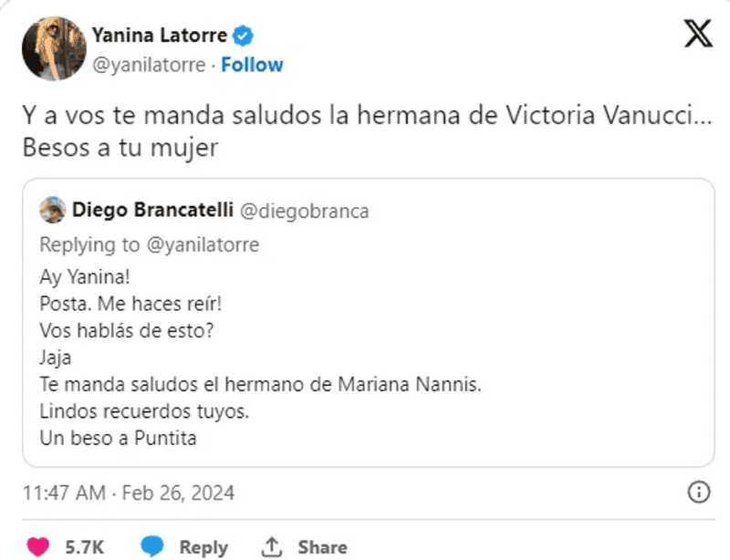Image resolution: width=730 pixels, height=560 pixels.
Task: Open Yanina Latorre's profile picture
Action: point(55,47)
